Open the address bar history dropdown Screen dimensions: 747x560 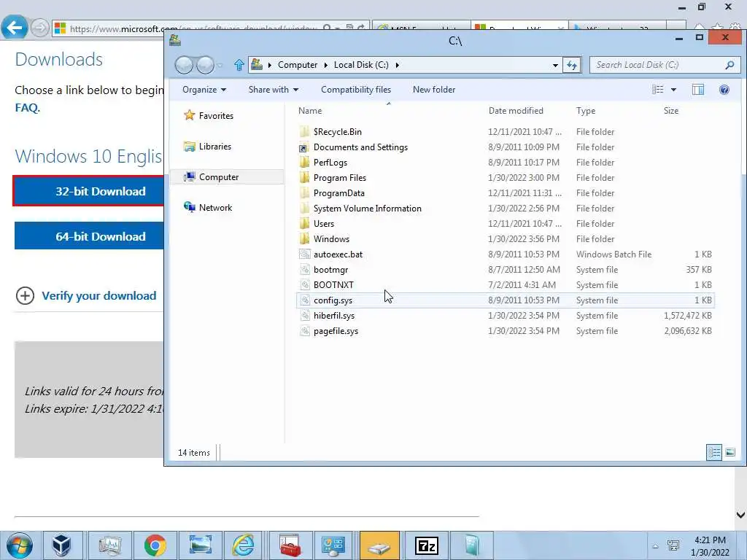coord(555,65)
